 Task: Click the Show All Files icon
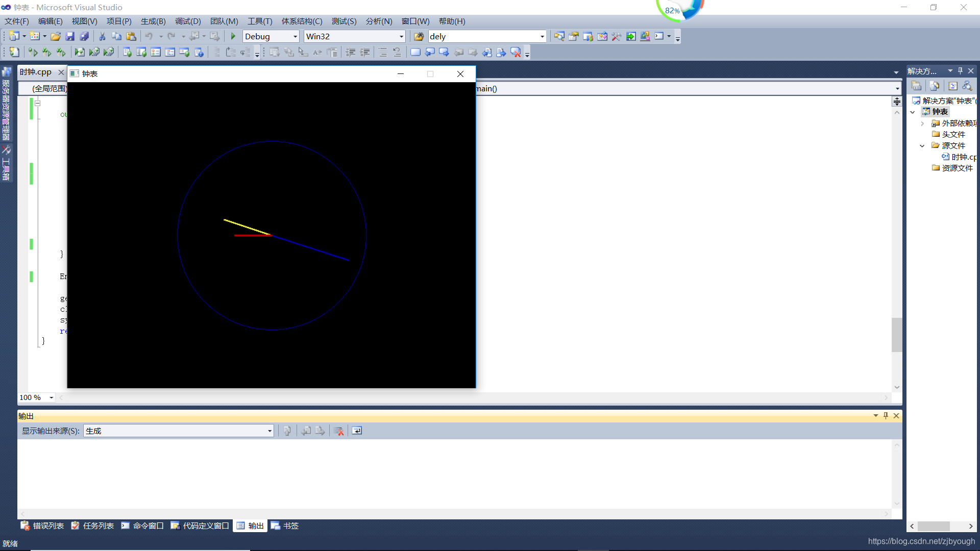[934, 86]
